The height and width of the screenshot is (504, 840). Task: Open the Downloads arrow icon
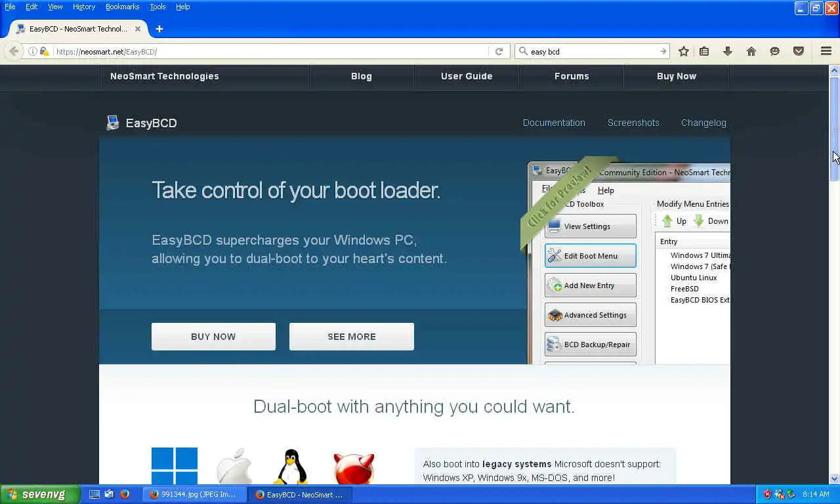coord(727,51)
